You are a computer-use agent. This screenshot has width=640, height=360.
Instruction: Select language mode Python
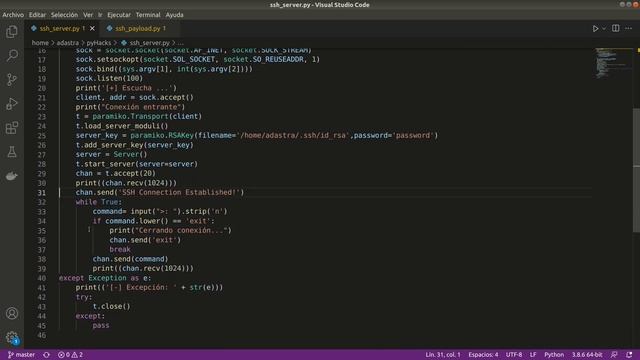(554, 355)
